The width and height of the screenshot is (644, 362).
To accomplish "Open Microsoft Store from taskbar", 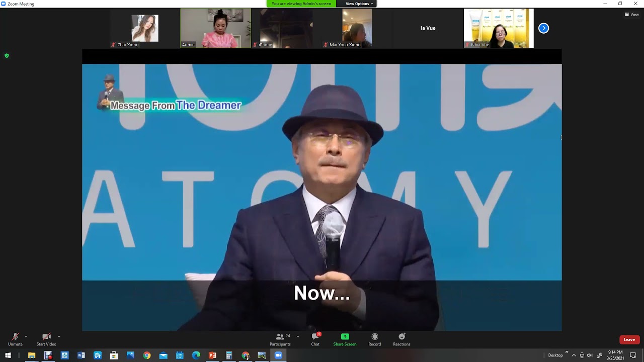I will pyautogui.click(x=114, y=355).
